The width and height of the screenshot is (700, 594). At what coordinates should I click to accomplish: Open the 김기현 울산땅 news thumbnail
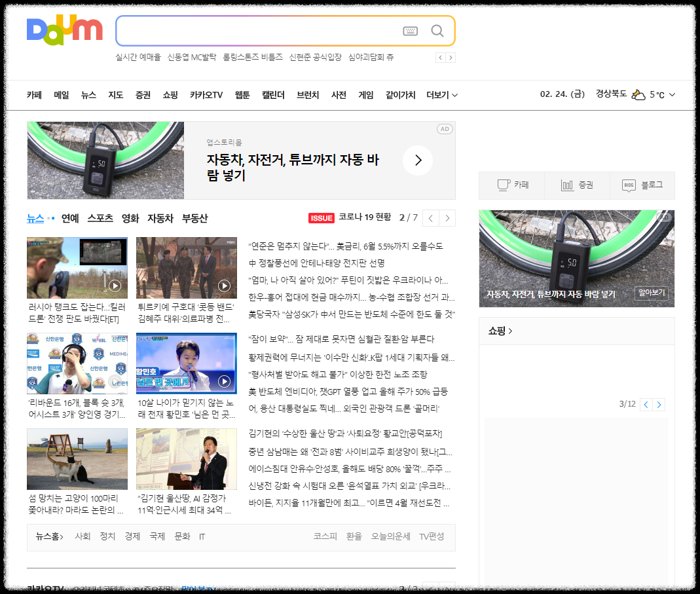[x=187, y=459]
